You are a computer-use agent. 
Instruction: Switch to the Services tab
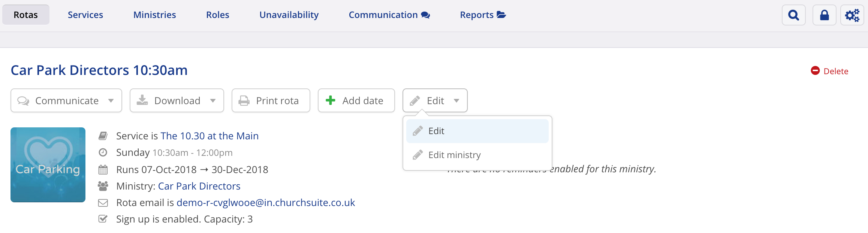pos(85,15)
